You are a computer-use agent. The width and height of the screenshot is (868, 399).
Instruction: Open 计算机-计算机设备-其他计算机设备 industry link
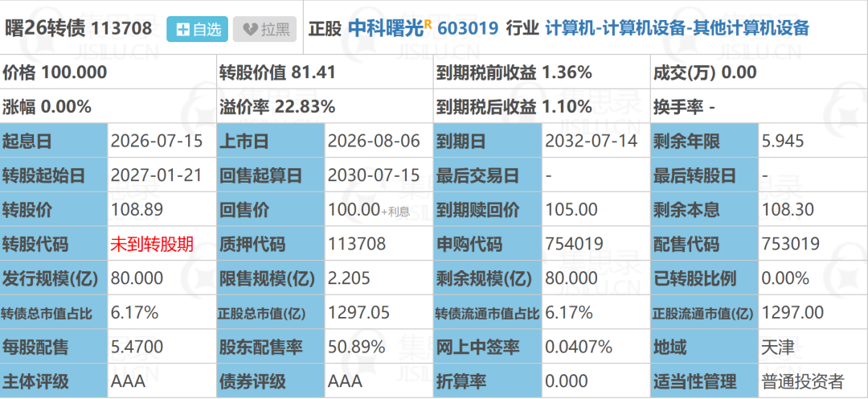pos(677,27)
